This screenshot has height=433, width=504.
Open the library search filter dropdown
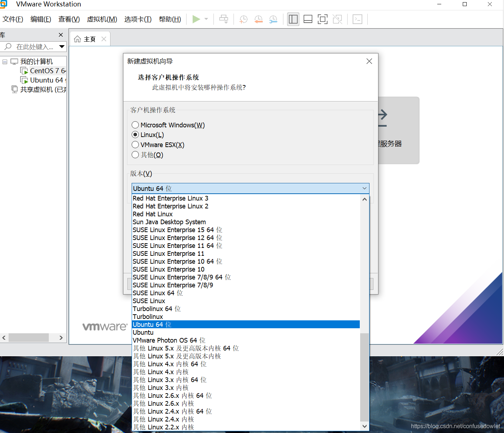[x=62, y=47]
